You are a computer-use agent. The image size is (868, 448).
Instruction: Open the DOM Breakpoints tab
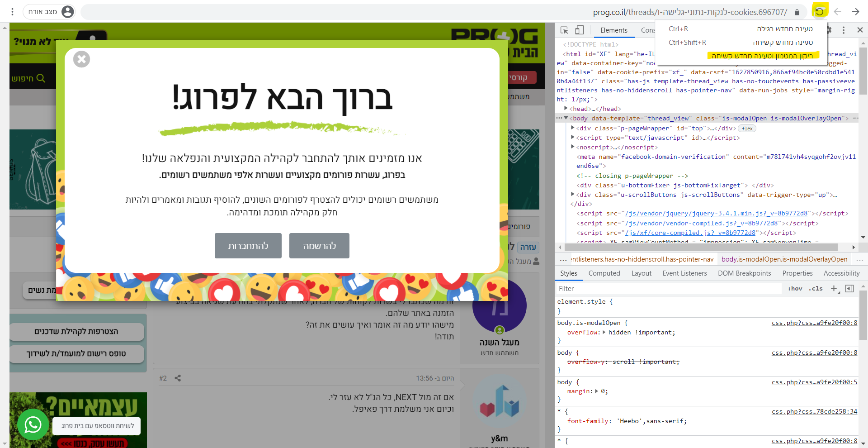pyautogui.click(x=744, y=273)
